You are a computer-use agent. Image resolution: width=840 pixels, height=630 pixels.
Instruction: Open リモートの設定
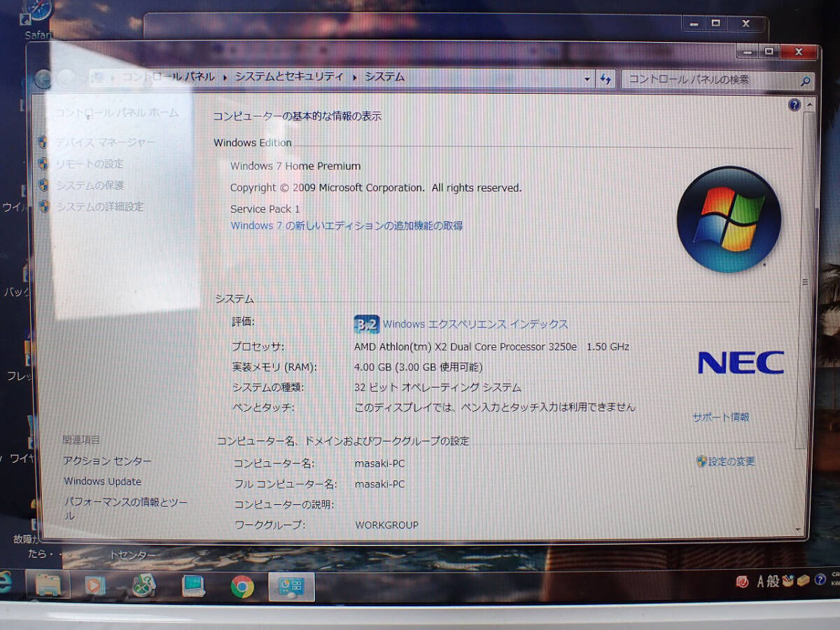89,164
